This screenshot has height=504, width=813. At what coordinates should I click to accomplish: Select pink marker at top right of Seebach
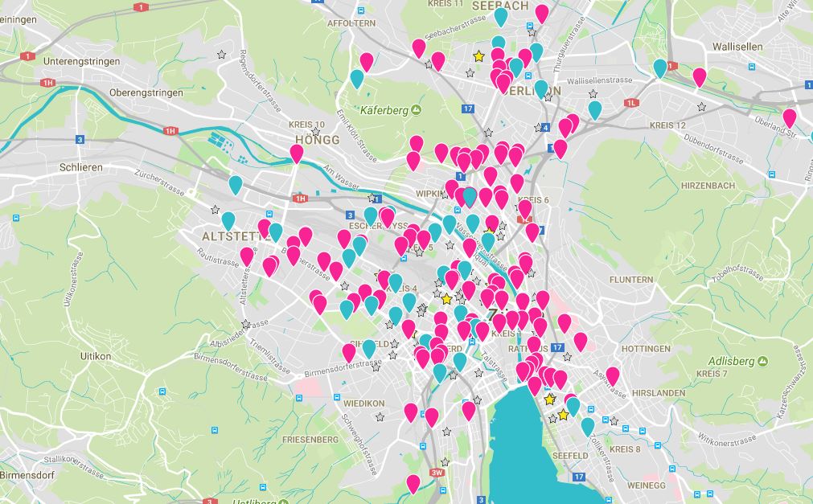542,13
